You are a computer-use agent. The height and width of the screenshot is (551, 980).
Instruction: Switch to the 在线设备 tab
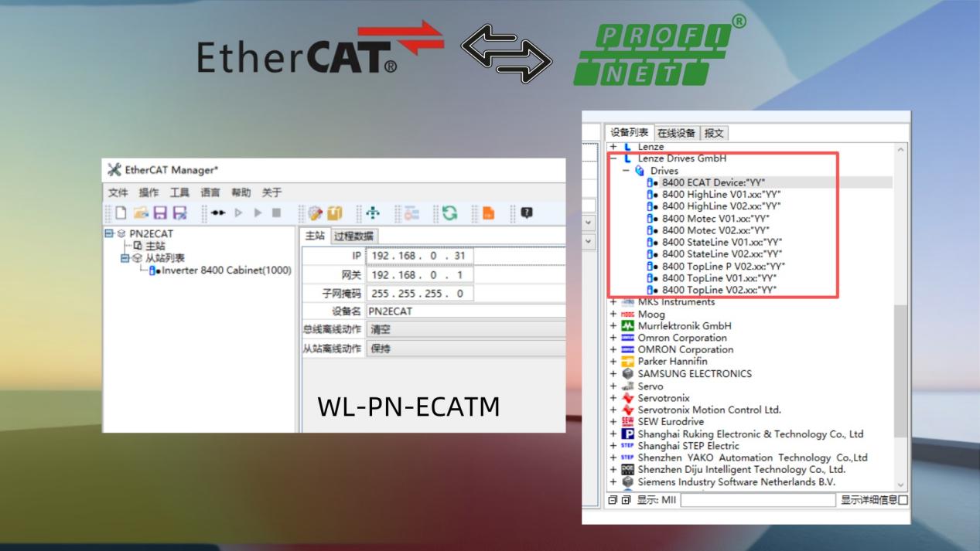pyautogui.click(x=677, y=133)
